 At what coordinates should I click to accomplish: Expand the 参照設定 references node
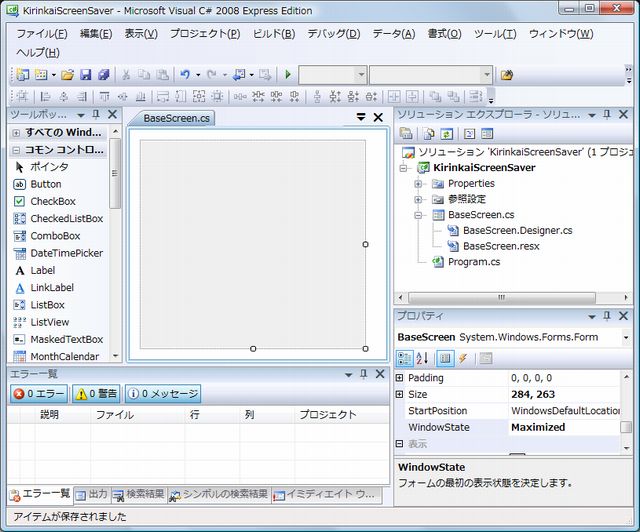[x=418, y=199]
